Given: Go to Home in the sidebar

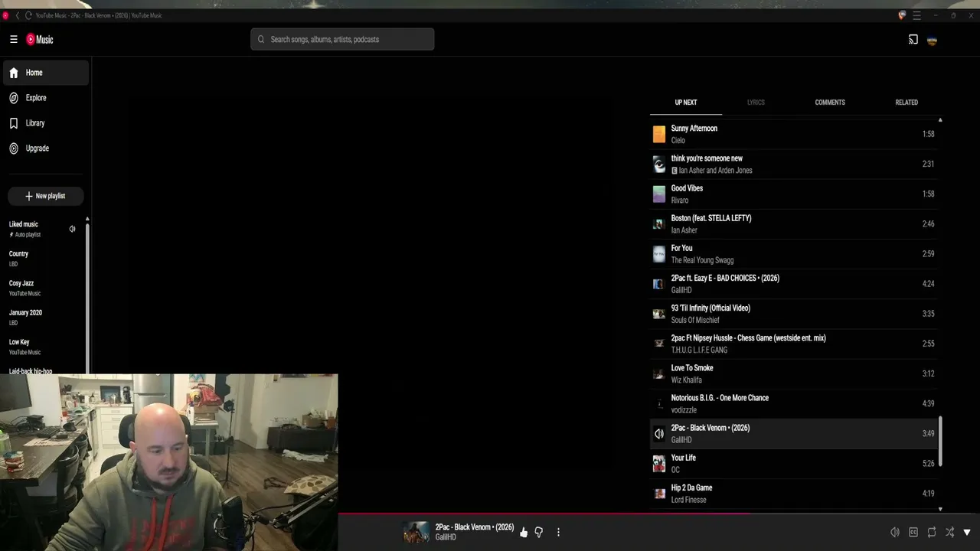Looking at the screenshot, I should (x=45, y=73).
